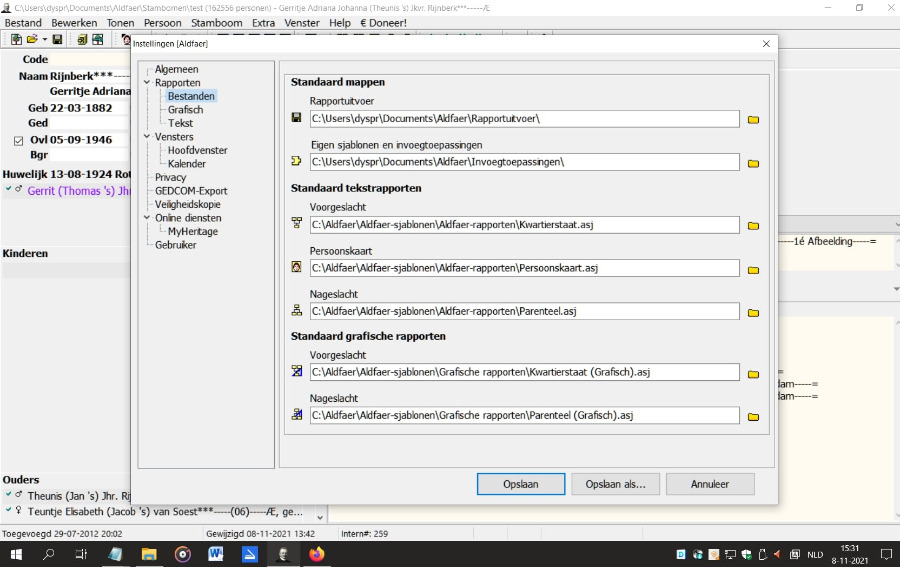Open Firefox from the taskbar
This screenshot has height=567, width=900.
click(x=317, y=554)
